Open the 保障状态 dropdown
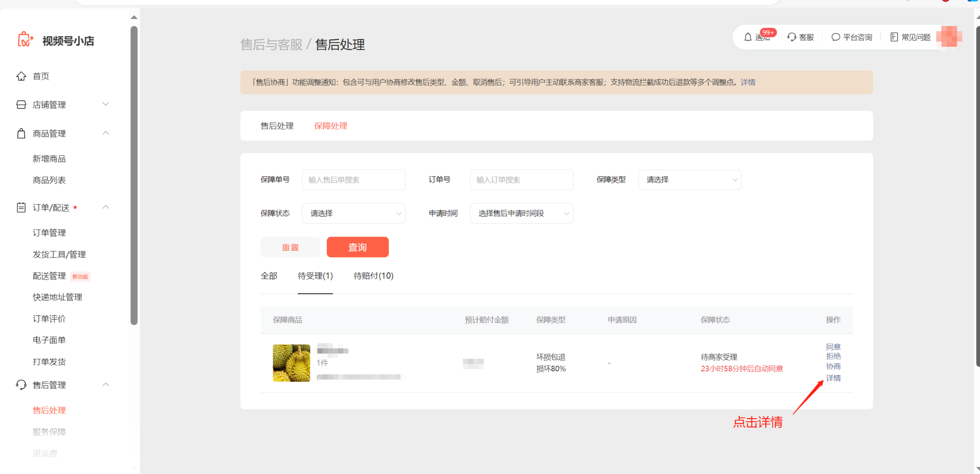980x474 pixels. pyautogui.click(x=353, y=214)
